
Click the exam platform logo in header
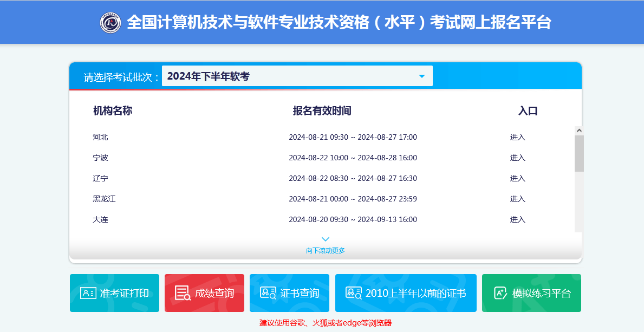(x=110, y=23)
